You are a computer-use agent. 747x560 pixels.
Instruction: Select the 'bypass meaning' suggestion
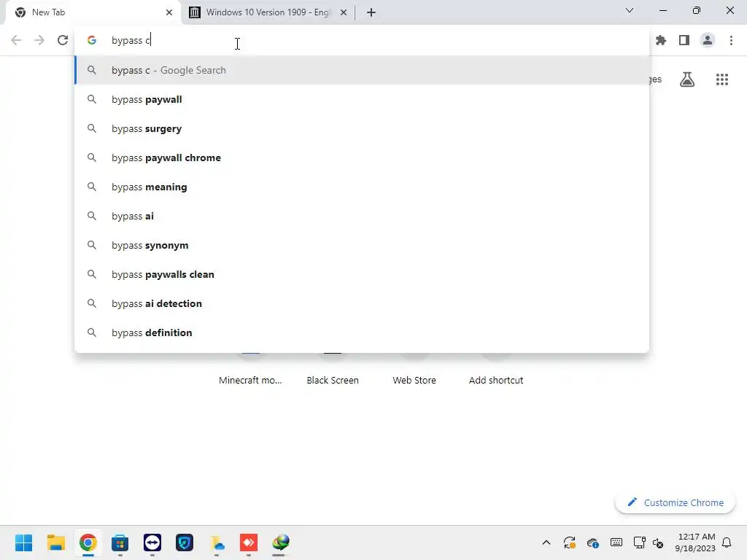[362, 187]
